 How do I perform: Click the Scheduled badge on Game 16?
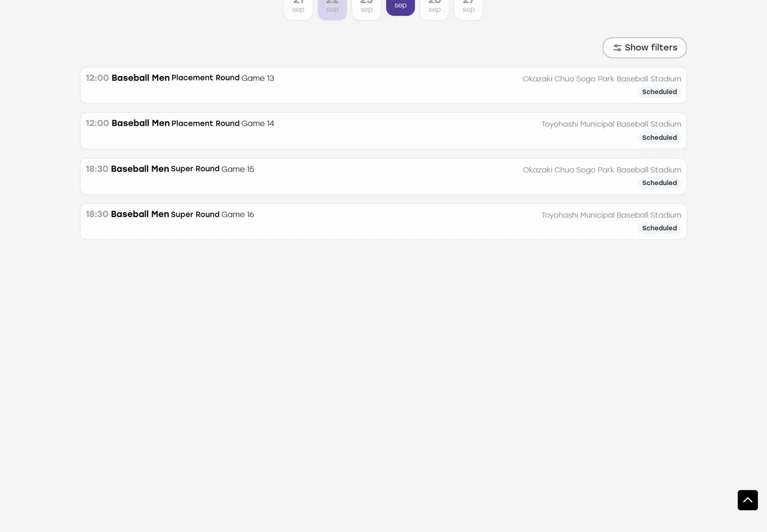660,229
